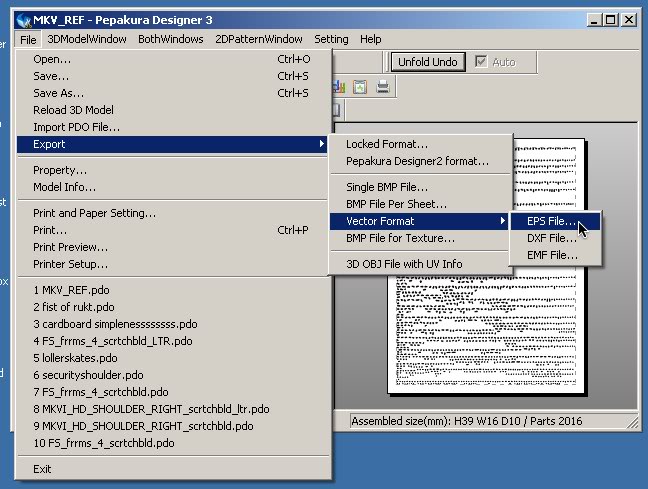The height and width of the screenshot is (489, 648).
Task: Choose Save... from the File menu
Action: pos(172,76)
